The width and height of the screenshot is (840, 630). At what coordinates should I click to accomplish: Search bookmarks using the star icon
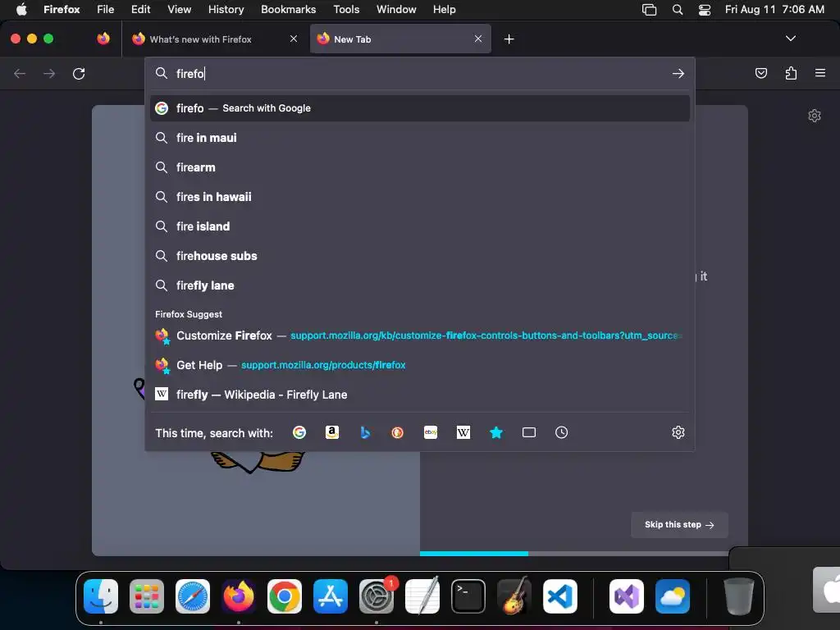[496, 432]
